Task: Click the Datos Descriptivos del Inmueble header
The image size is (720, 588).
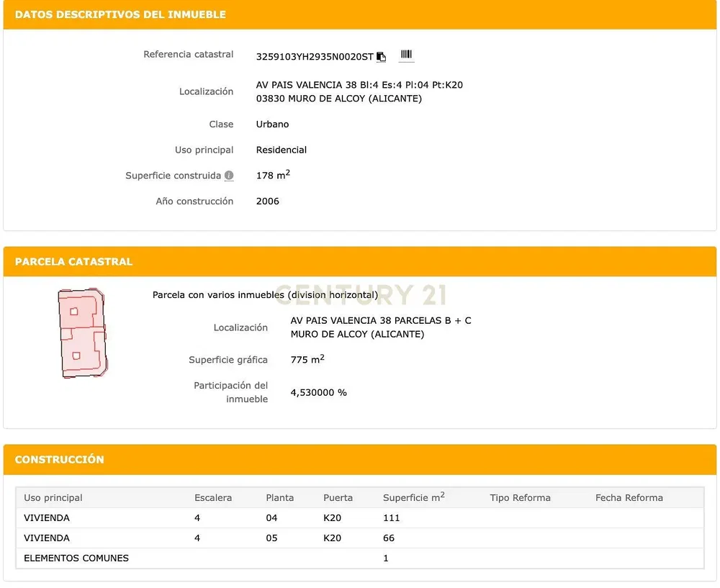Action: point(120,14)
